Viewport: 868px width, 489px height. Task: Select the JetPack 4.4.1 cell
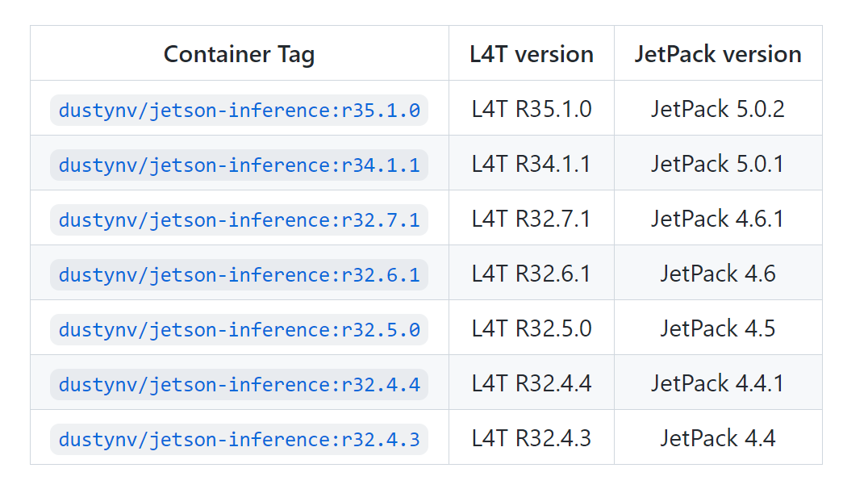tap(718, 382)
